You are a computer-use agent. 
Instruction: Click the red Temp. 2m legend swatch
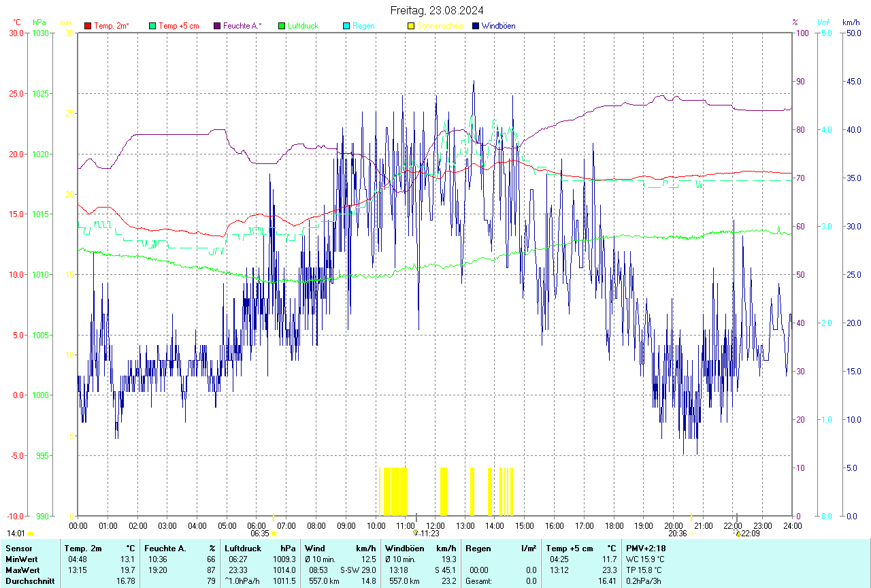point(88,26)
